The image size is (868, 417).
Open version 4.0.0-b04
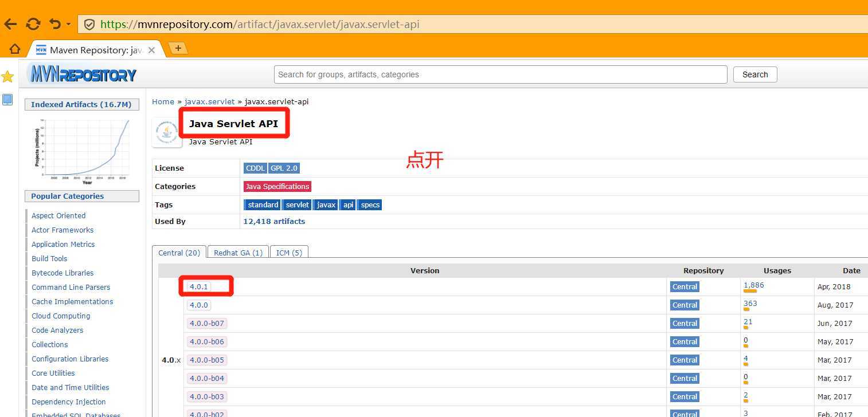[x=206, y=379]
